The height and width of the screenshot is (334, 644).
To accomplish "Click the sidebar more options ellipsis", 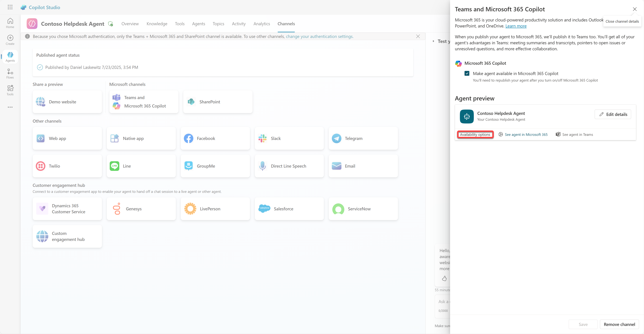I will click(10, 107).
